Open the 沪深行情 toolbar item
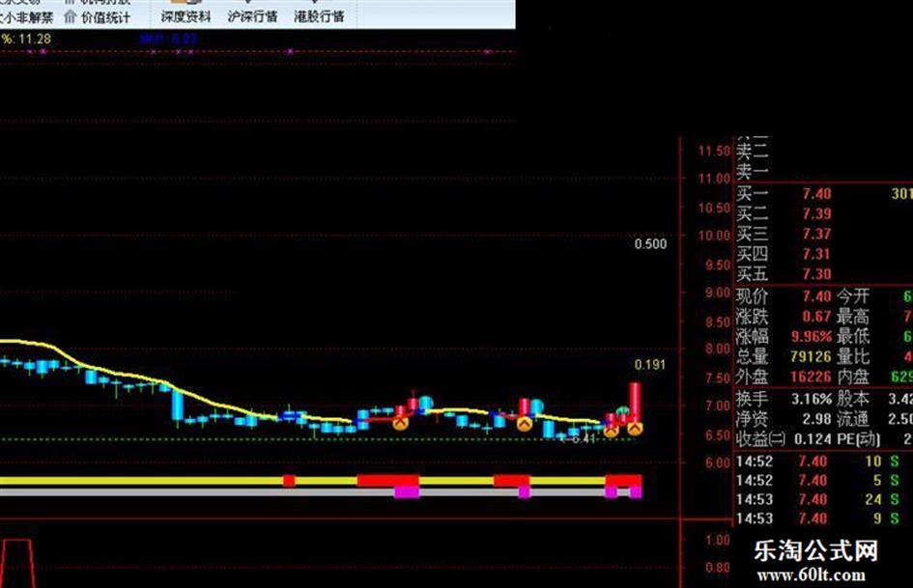 click(252, 16)
